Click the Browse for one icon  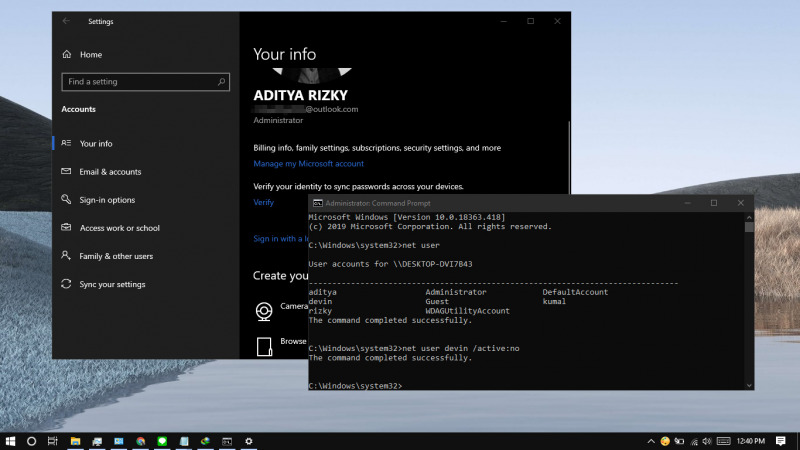[264, 346]
